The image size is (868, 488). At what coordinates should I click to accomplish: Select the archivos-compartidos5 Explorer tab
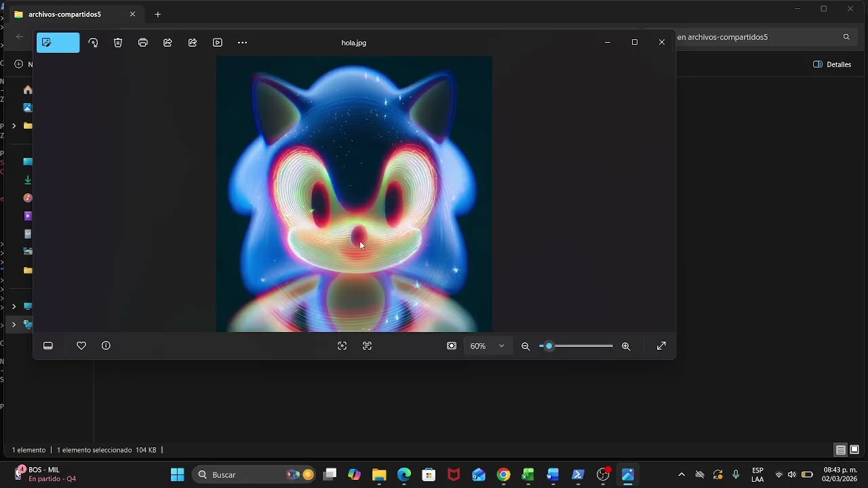(x=73, y=14)
